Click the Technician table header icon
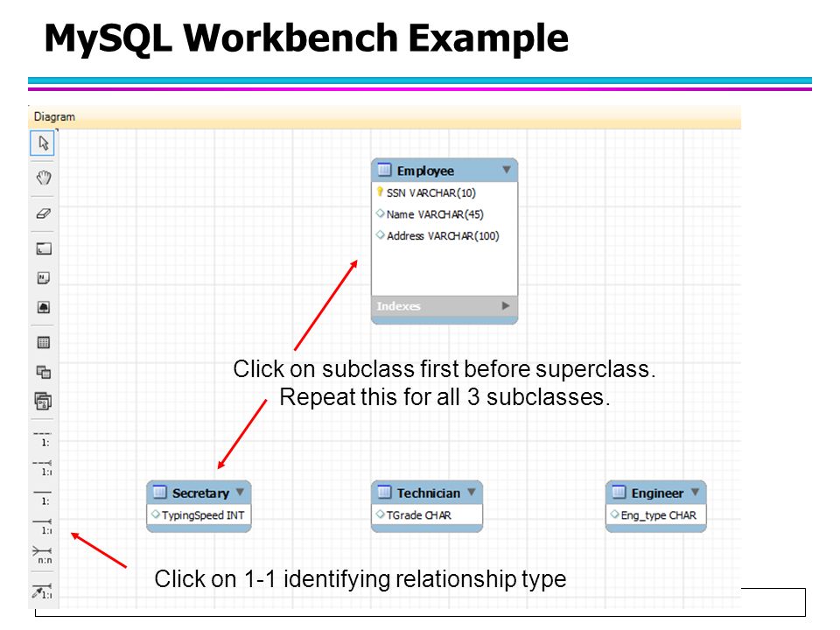This screenshot has width=840, height=630. (x=385, y=492)
